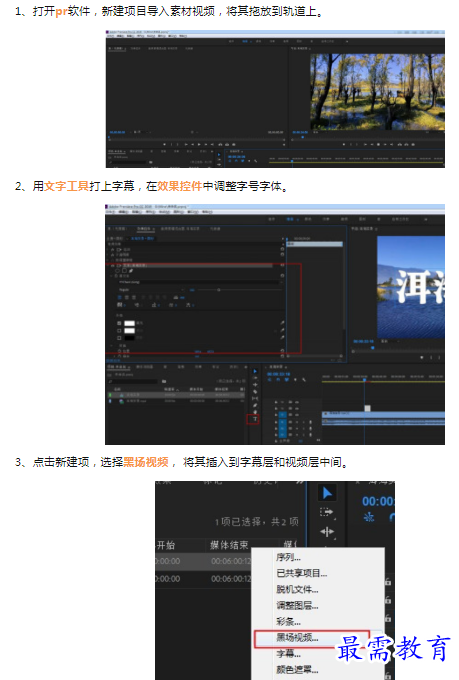
Task: Select the Type tool in the step 2 toolbar
Action: [x=255, y=419]
